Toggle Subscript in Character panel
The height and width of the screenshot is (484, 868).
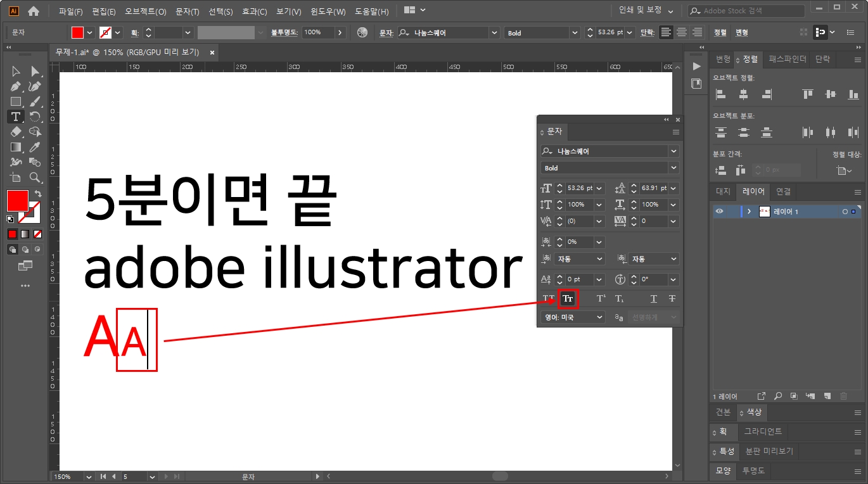(x=620, y=298)
